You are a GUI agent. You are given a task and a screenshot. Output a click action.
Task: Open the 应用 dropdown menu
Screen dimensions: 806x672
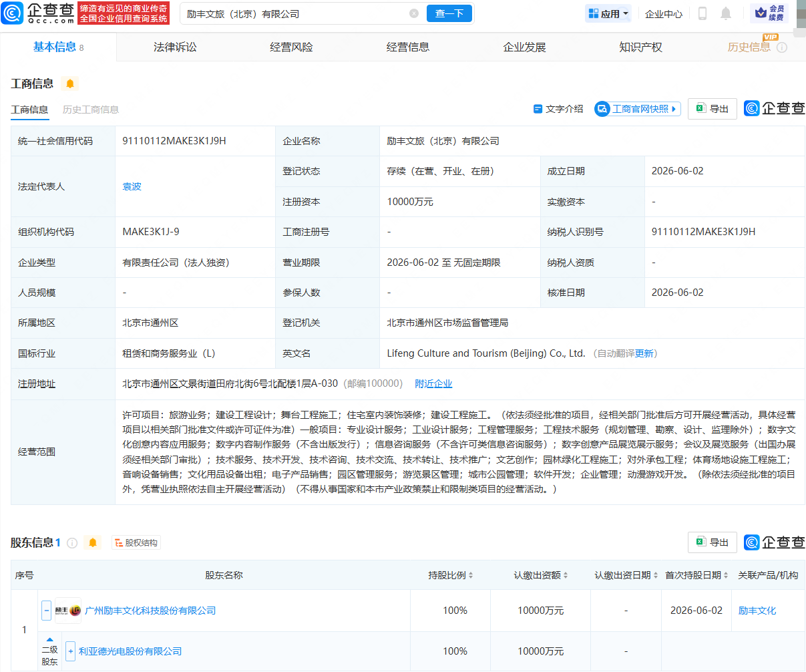pos(608,13)
